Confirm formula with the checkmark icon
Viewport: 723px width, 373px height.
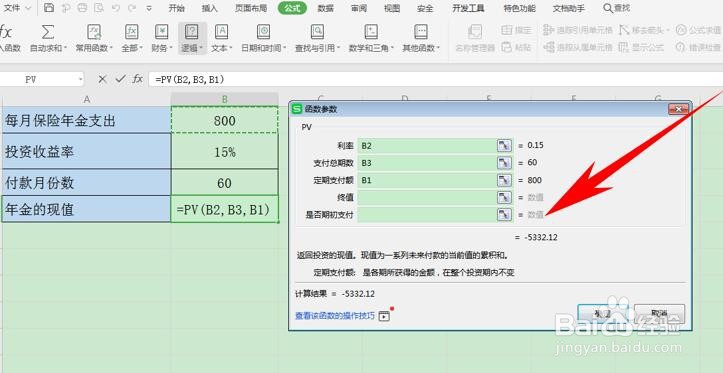point(120,79)
